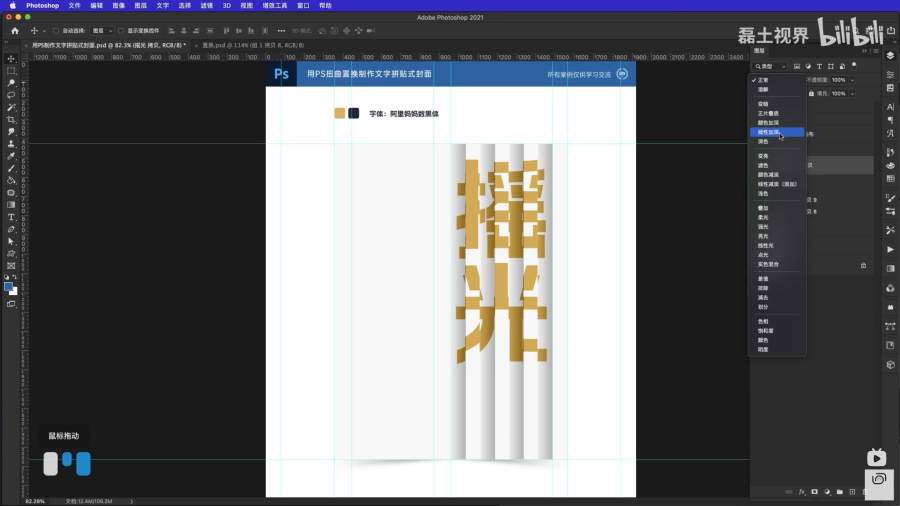Screen dimensions: 900x506
Task: Open the Character panel A icon
Action: [890, 107]
